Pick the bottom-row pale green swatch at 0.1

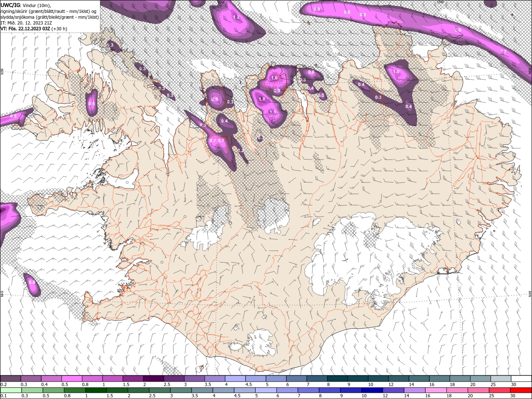point(11,390)
